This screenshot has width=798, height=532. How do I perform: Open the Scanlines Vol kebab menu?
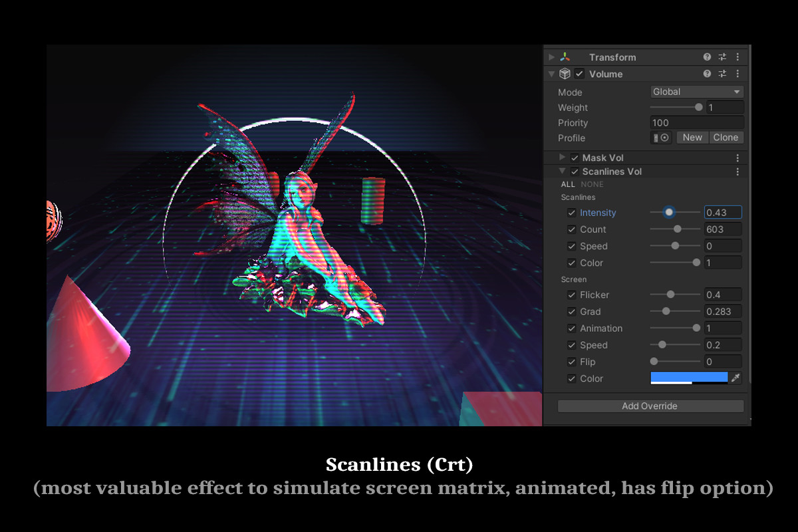click(737, 171)
